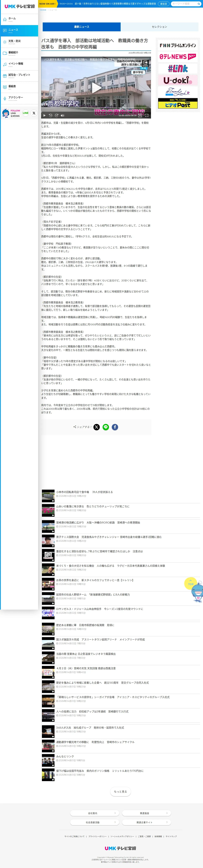Click the HOME breadcrumb link
This screenshot has width=203, height=868.
point(43,10)
